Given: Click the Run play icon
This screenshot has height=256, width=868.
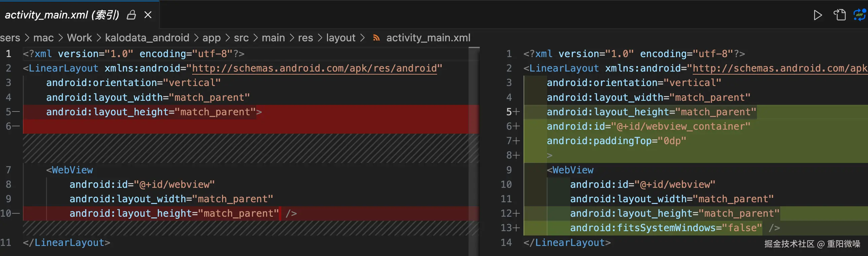Looking at the screenshot, I should pos(818,15).
